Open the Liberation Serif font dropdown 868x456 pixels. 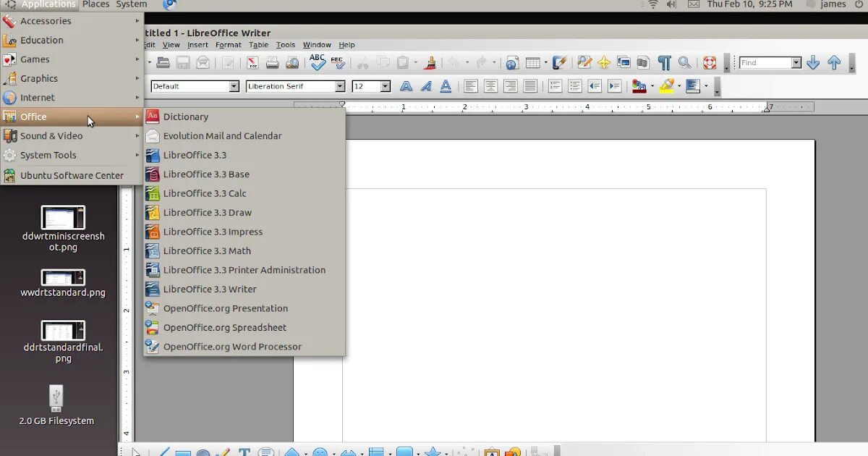(340, 86)
